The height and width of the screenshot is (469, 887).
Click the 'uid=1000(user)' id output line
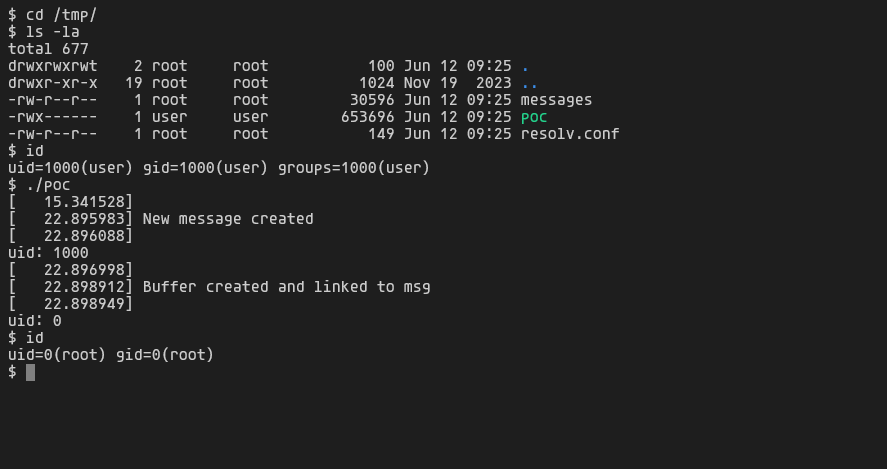[x=219, y=168]
